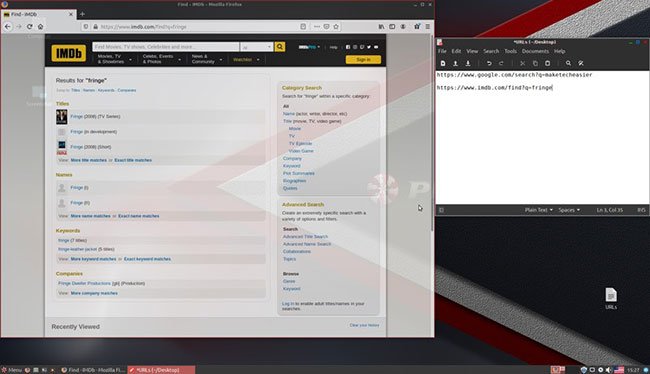Expand the Spaces indentation dropdown
This screenshot has width=650, height=374.
[x=569, y=210]
